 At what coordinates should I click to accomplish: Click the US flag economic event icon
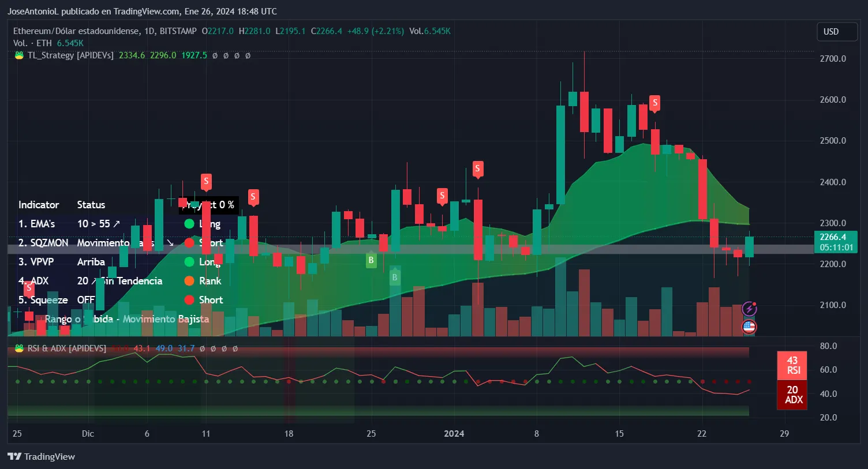(749, 327)
